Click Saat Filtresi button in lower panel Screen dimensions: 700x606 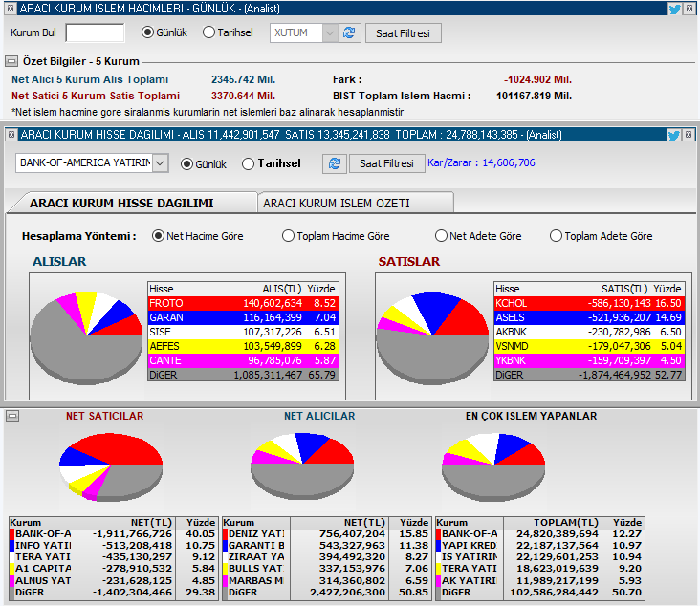coord(386,163)
